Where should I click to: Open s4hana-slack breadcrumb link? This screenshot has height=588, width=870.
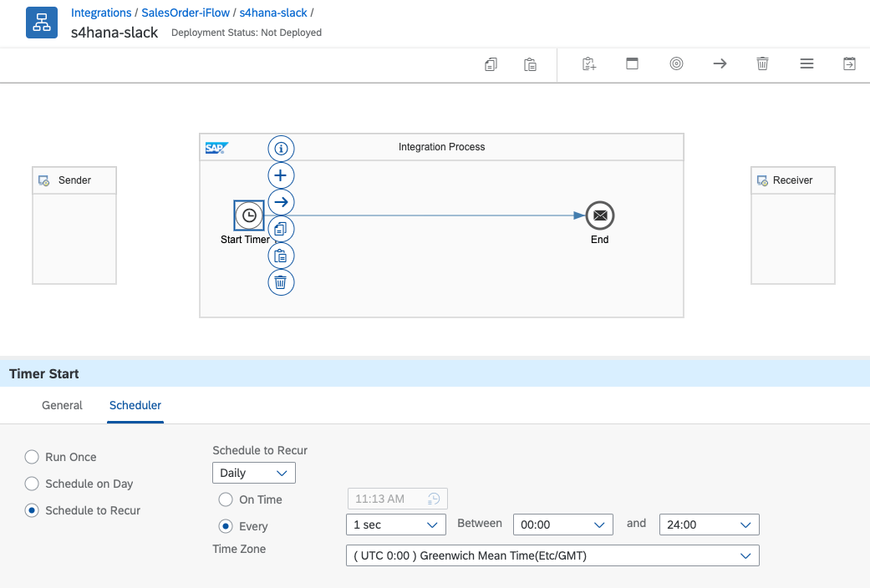point(273,13)
